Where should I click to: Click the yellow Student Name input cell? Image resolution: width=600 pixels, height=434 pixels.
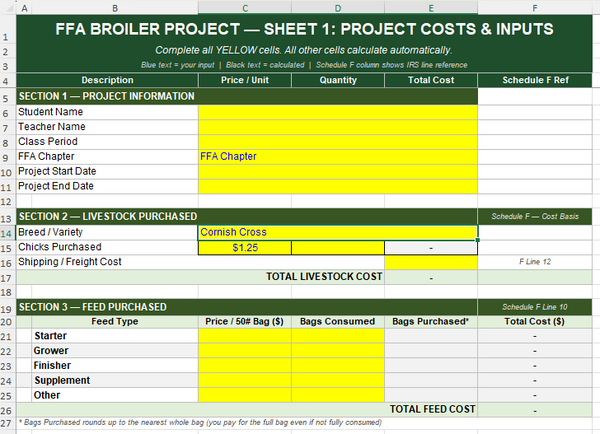tap(338, 112)
